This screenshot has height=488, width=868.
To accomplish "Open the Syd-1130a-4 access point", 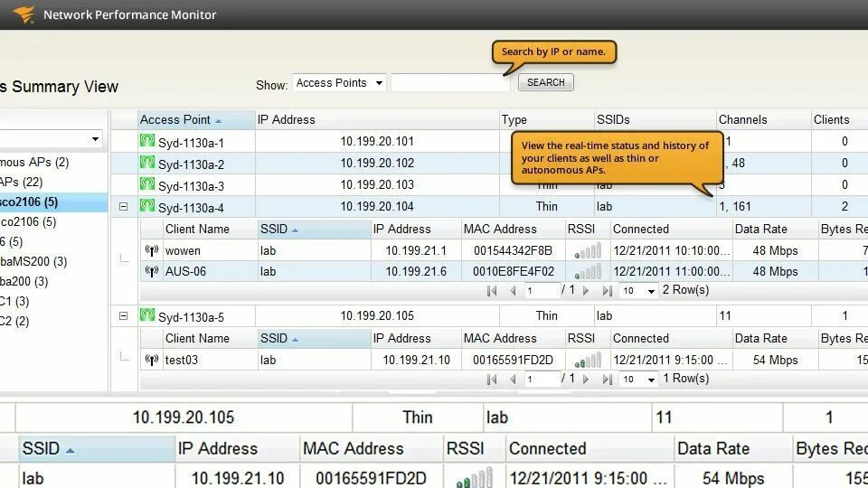I will [x=191, y=208].
